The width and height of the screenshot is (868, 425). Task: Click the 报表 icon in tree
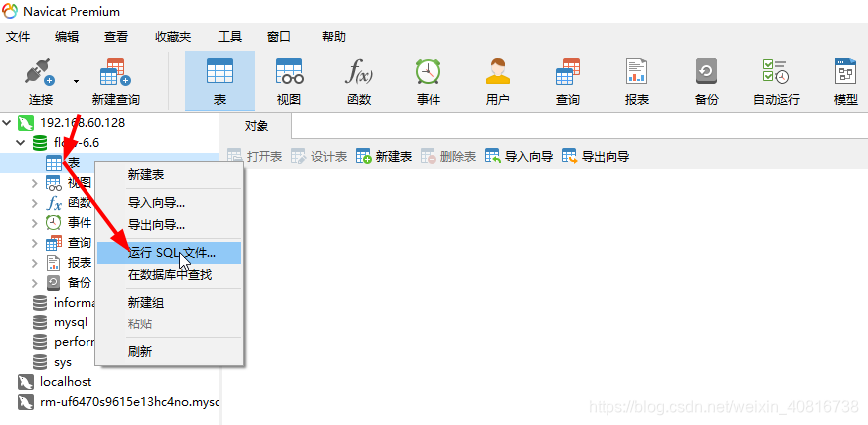point(53,263)
